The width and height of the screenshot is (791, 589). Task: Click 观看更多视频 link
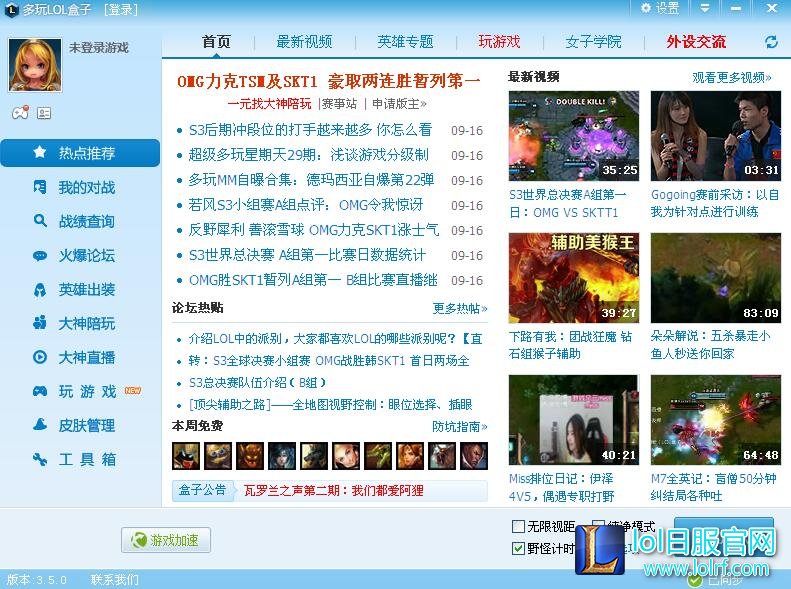coord(731,78)
